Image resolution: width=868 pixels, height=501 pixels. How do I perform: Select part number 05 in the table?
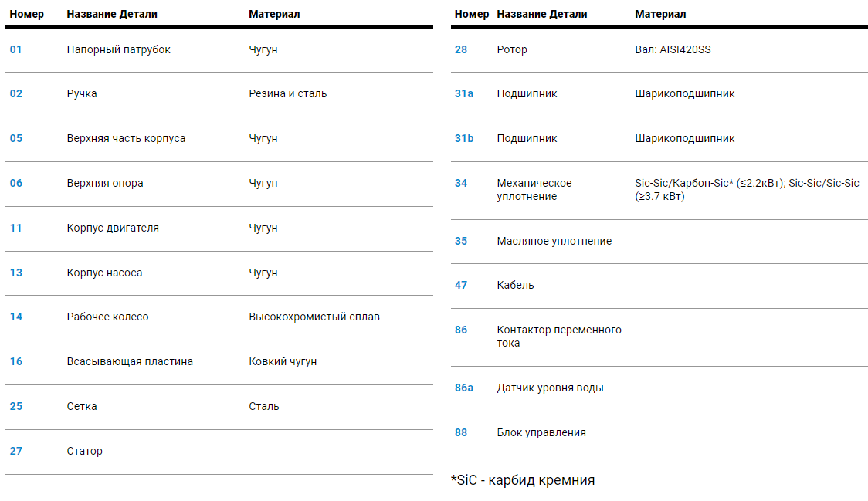click(16, 138)
